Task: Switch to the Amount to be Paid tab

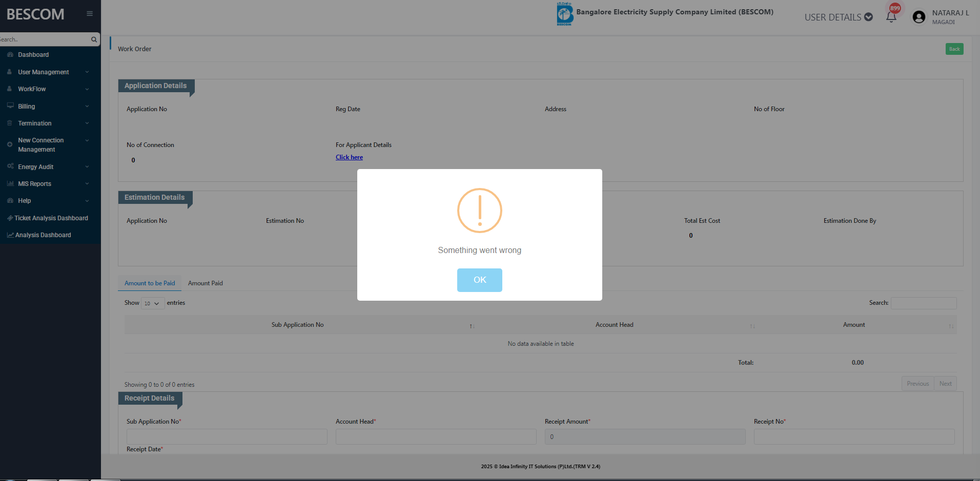Action: [x=150, y=283]
